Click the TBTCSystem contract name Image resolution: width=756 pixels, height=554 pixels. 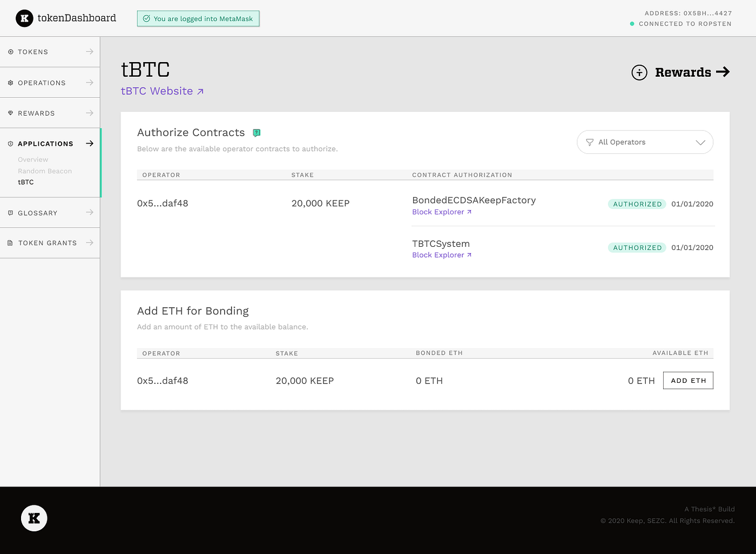coord(441,244)
